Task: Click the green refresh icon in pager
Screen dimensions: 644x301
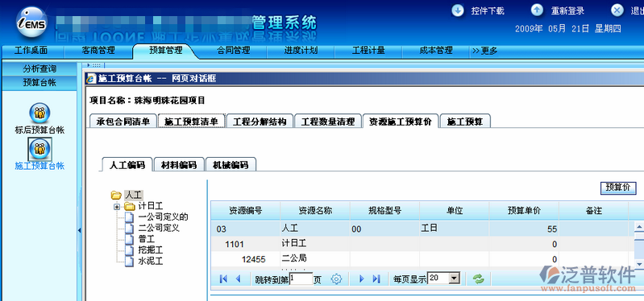Action: 479,279
